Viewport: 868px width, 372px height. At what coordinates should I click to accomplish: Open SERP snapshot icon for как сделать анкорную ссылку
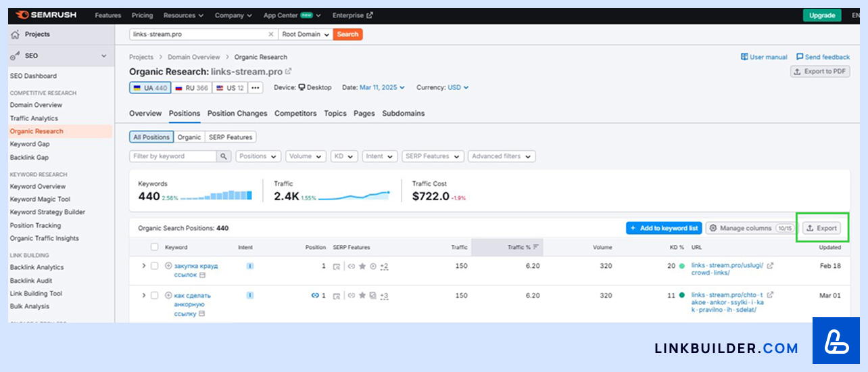(337, 296)
